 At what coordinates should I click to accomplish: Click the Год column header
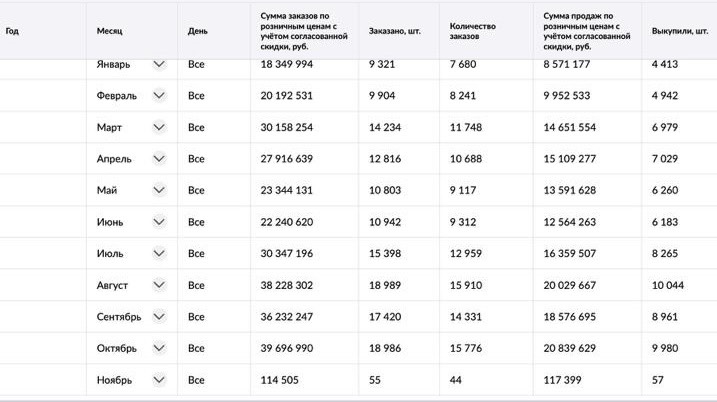(x=12, y=31)
